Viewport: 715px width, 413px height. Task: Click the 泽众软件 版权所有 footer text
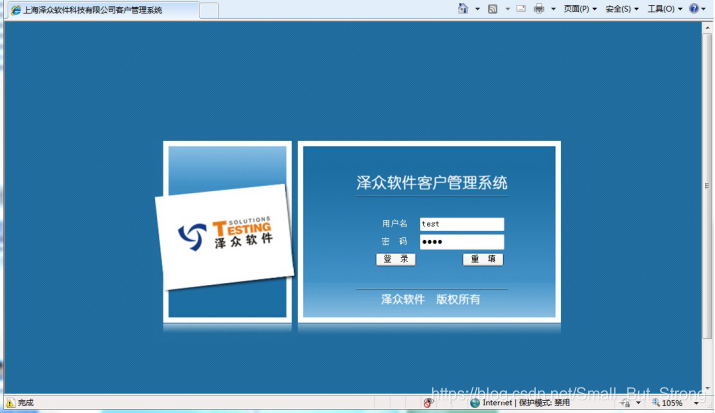(430, 299)
